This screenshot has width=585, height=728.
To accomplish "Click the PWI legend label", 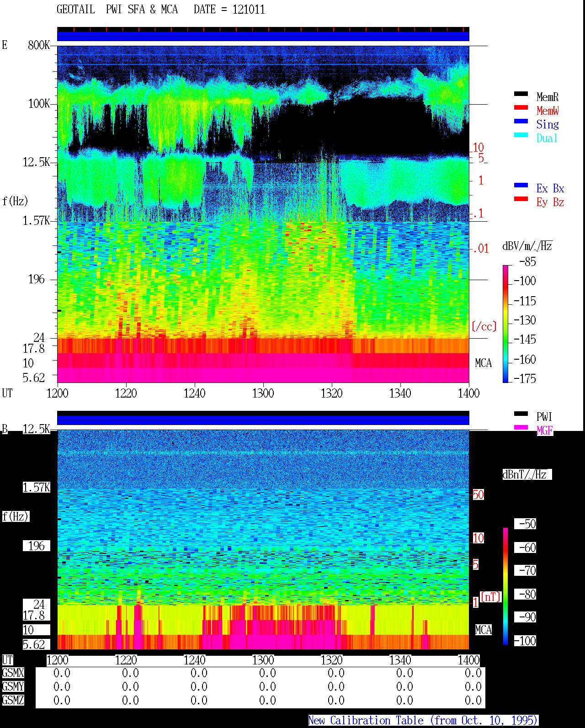I will pos(544,417).
